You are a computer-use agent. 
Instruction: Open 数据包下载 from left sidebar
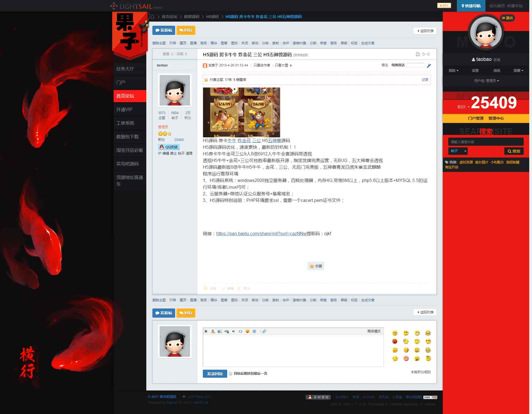pyautogui.click(x=127, y=137)
